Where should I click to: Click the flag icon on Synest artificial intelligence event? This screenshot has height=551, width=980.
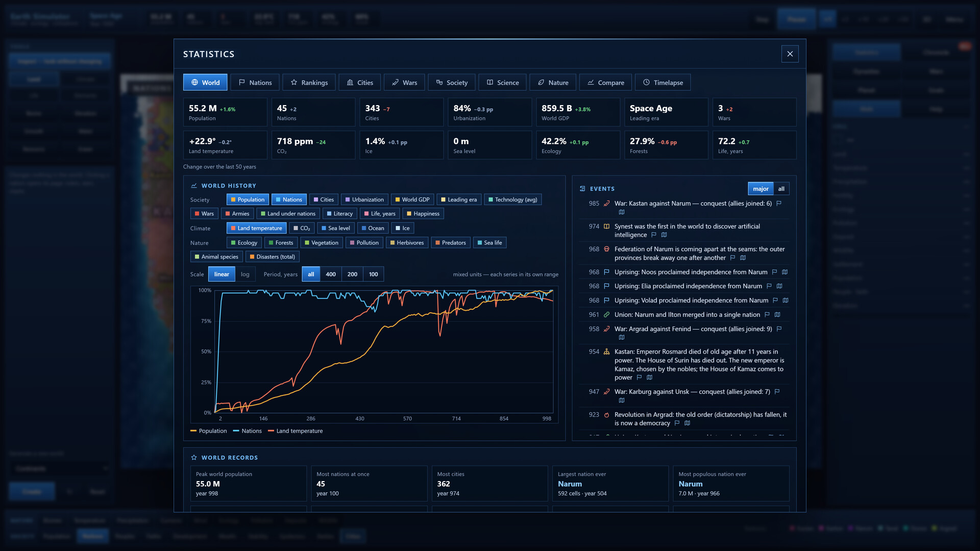coord(654,235)
